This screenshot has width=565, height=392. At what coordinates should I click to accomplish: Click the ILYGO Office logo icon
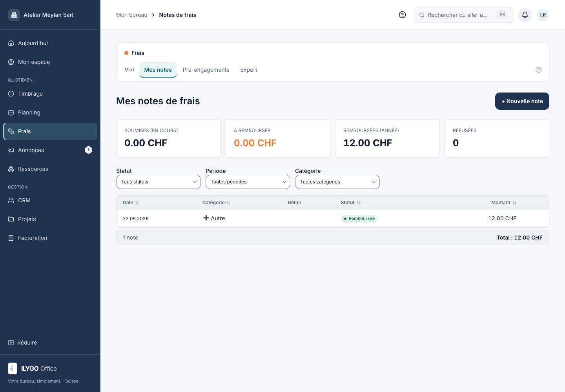[13, 368]
